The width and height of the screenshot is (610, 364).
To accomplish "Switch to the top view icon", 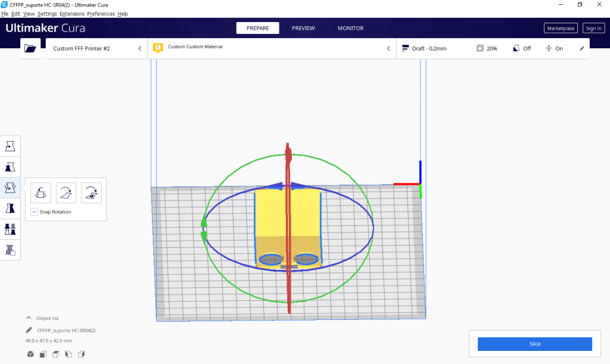I will (56, 354).
